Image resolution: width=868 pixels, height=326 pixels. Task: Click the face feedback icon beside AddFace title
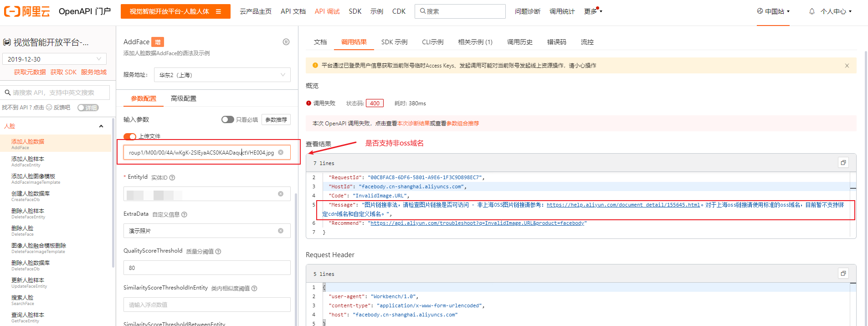tap(286, 42)
